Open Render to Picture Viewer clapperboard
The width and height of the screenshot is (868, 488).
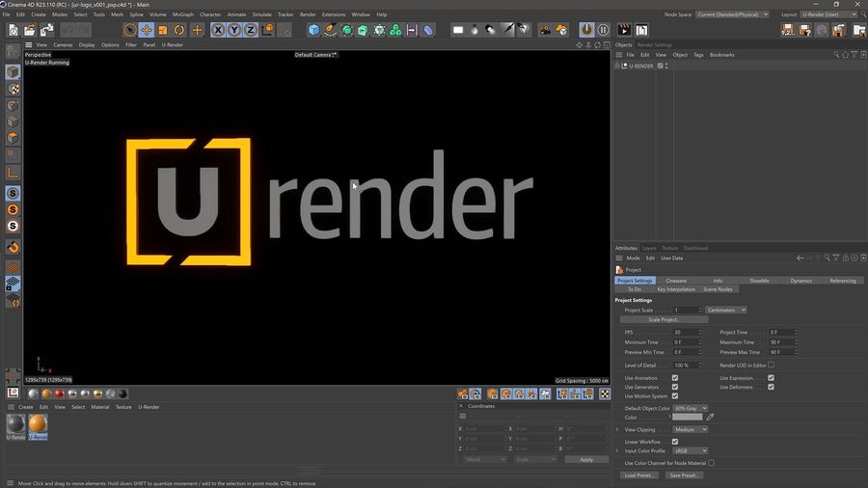click(x=624, y=30)
